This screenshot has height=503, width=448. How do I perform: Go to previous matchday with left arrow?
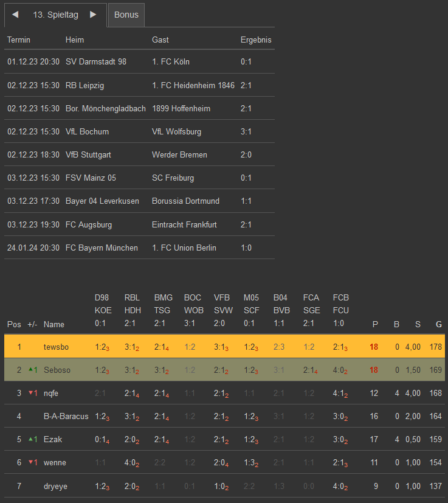[15, 15]
